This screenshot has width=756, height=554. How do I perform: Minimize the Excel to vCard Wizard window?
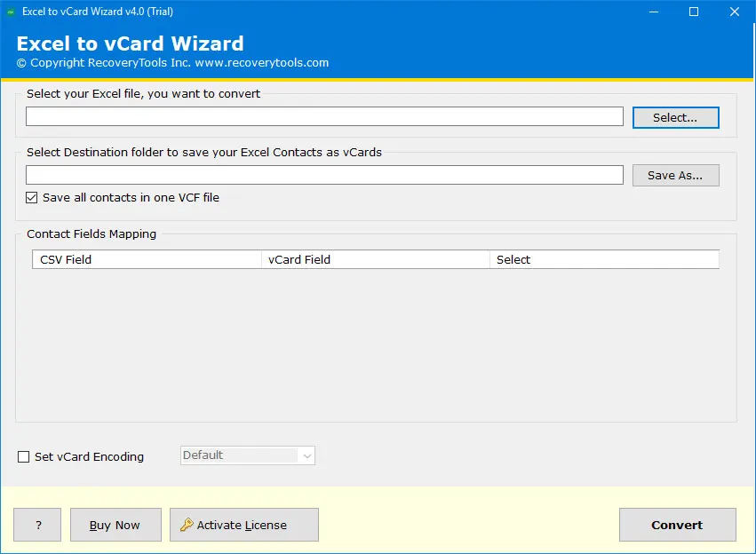click(x=653, y=12)
